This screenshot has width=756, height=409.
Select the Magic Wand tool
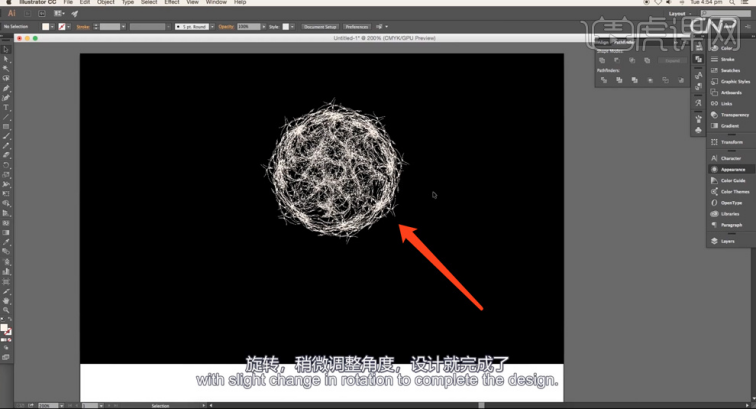click(6, 68)
